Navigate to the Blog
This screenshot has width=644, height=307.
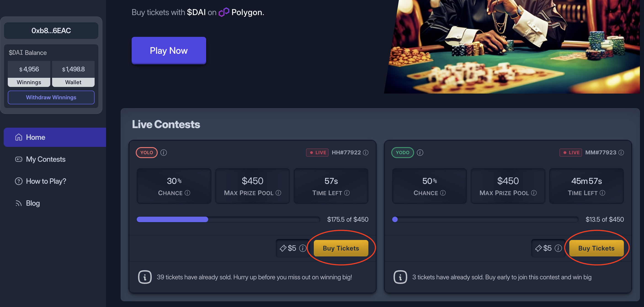pyautogui.click(x=33, y=203)
